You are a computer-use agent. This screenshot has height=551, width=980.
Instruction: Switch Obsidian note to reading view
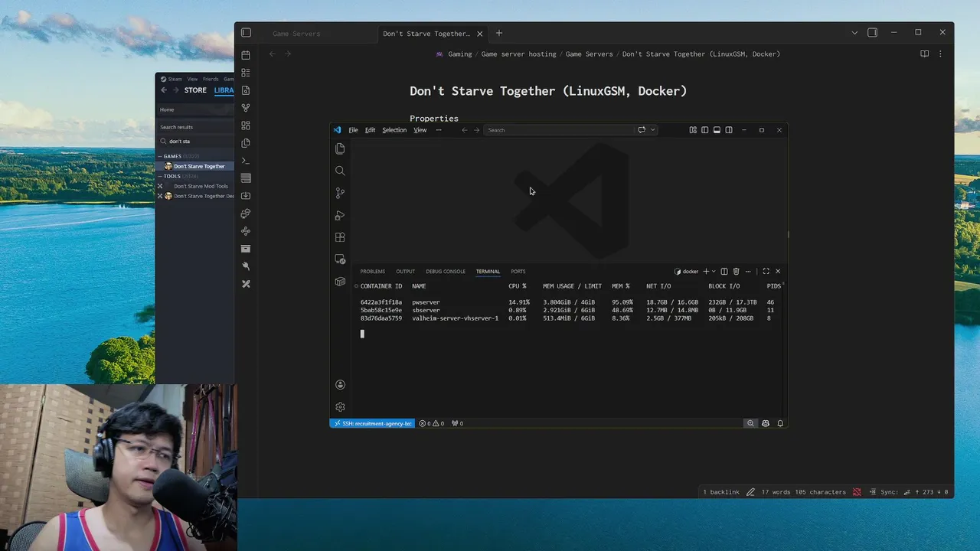point(924,54)
